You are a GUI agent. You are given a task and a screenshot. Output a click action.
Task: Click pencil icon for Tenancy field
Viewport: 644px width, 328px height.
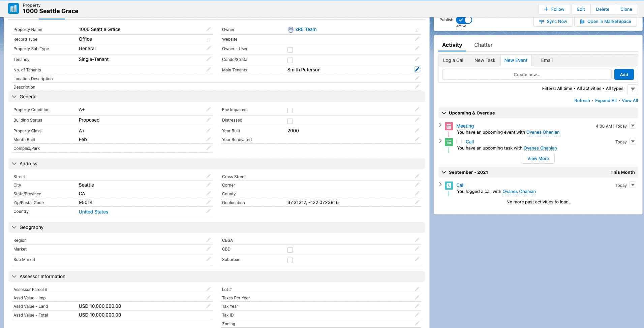[209, 59]
